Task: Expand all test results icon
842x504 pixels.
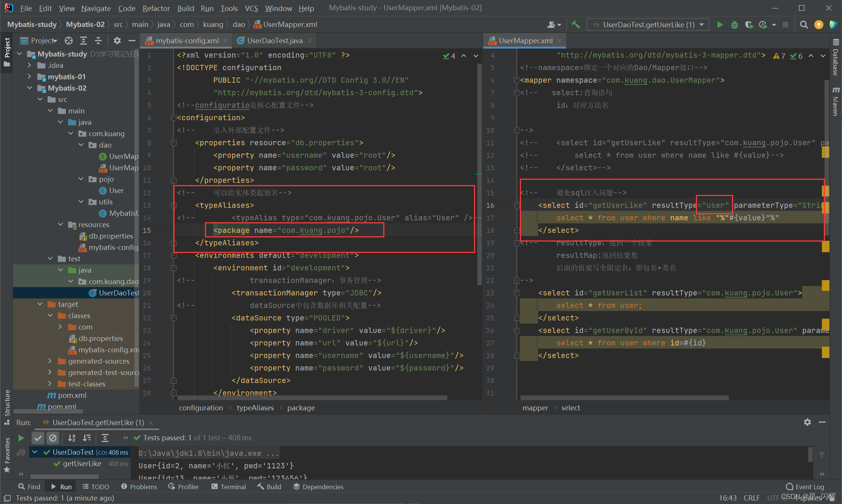Action: [105, 438]
